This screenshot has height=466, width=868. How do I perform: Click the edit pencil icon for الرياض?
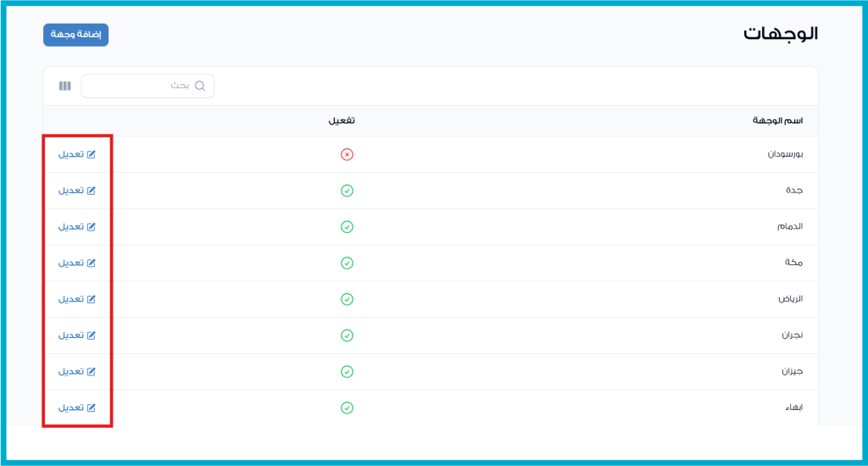pyautogui.click(x=92, y=299)
